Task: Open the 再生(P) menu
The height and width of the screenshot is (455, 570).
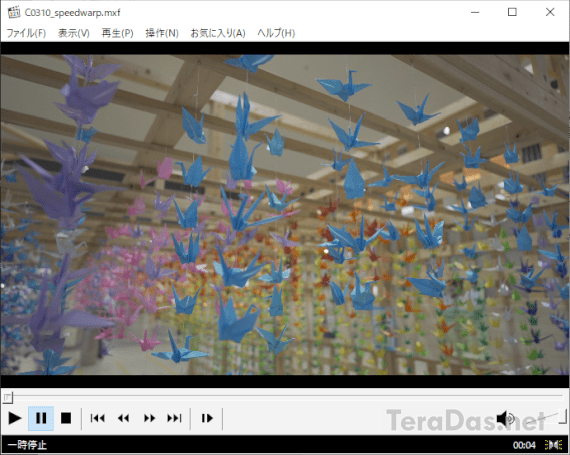Action: click(117, 33)
